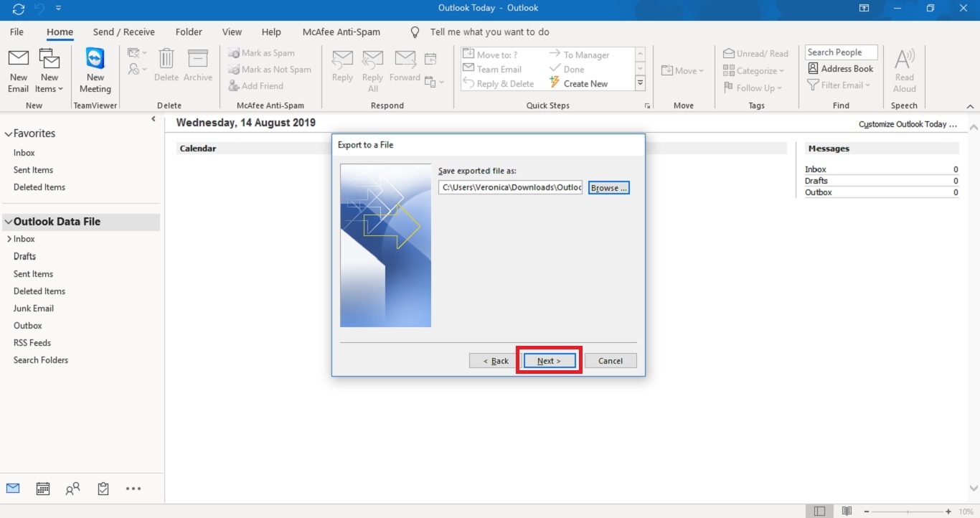The height and width of the screenshot is (518, 980).
Task: Click the Inbox link under Messages
Action: [816, 169]
